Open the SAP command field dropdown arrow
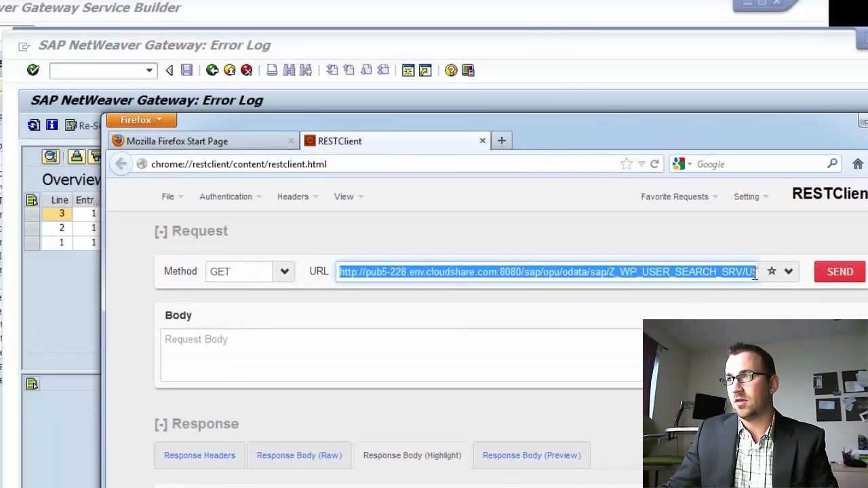 click(x=149, y=70)
